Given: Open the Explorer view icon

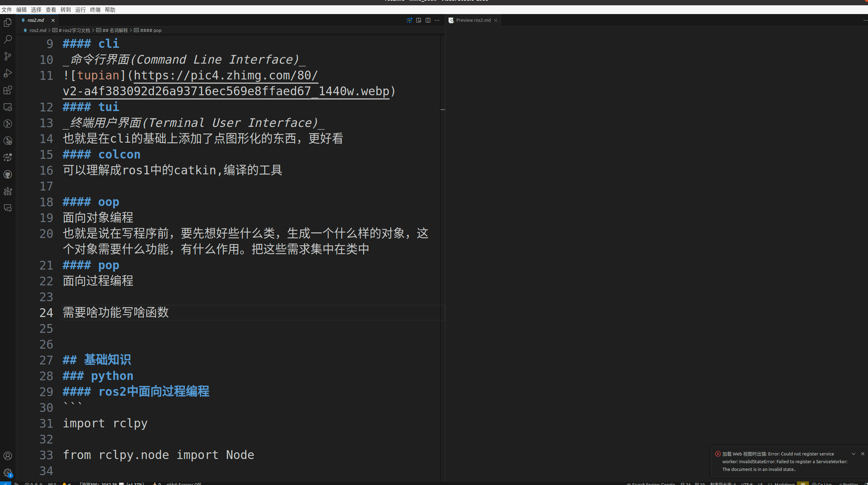Looking at the screenshot, I should click(8, 22).
